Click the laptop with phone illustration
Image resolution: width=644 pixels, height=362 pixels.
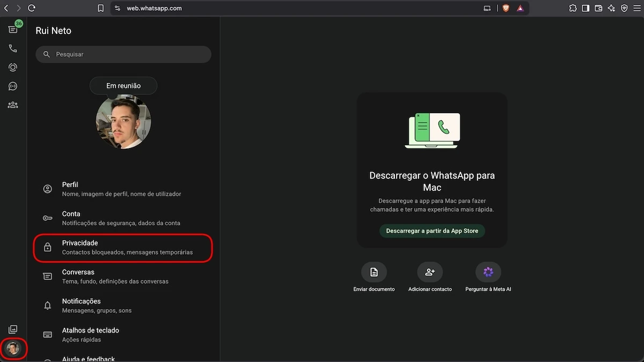432,130
